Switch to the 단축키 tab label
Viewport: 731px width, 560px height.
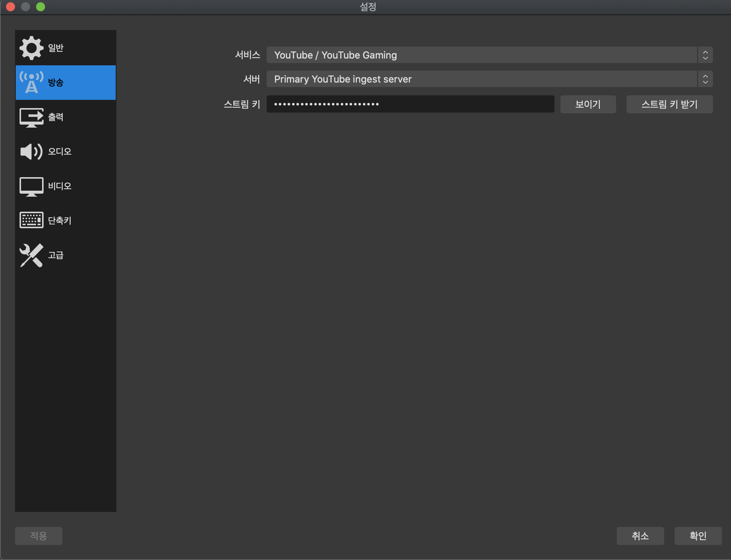click(60, 221)
